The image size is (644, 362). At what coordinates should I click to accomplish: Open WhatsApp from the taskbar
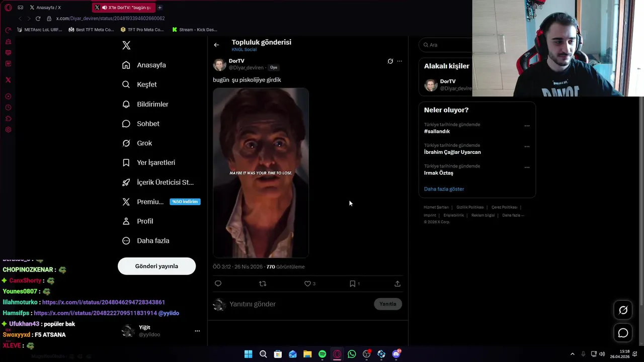352,354
